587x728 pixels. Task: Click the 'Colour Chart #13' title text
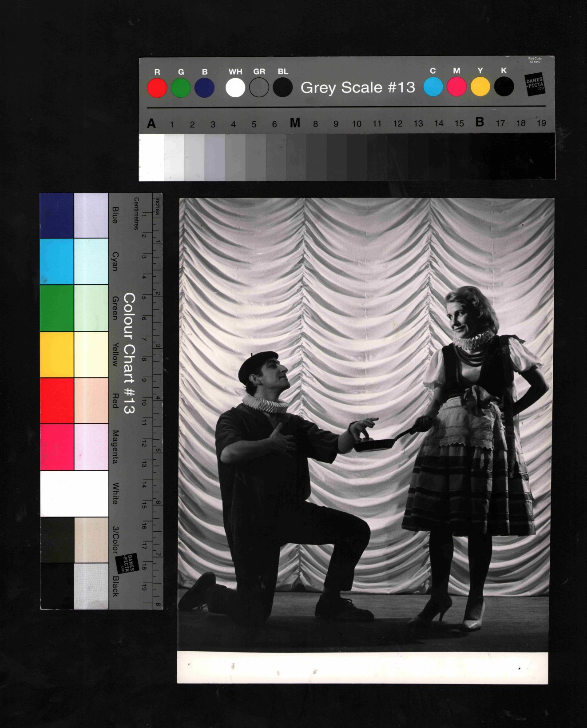pyautogui.click(x=129, y=353)
